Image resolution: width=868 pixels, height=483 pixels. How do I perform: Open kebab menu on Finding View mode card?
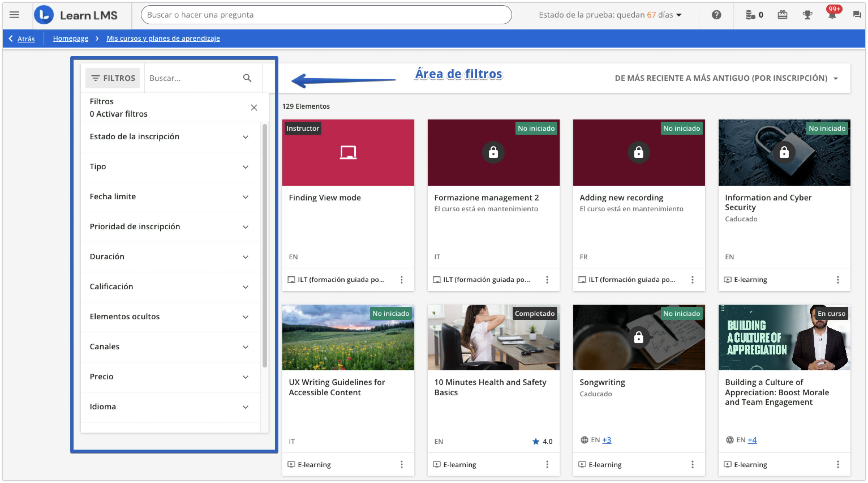[402, 280]
